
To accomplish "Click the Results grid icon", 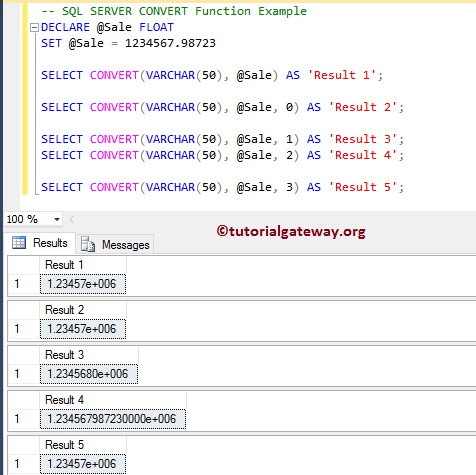I will 19,242.
